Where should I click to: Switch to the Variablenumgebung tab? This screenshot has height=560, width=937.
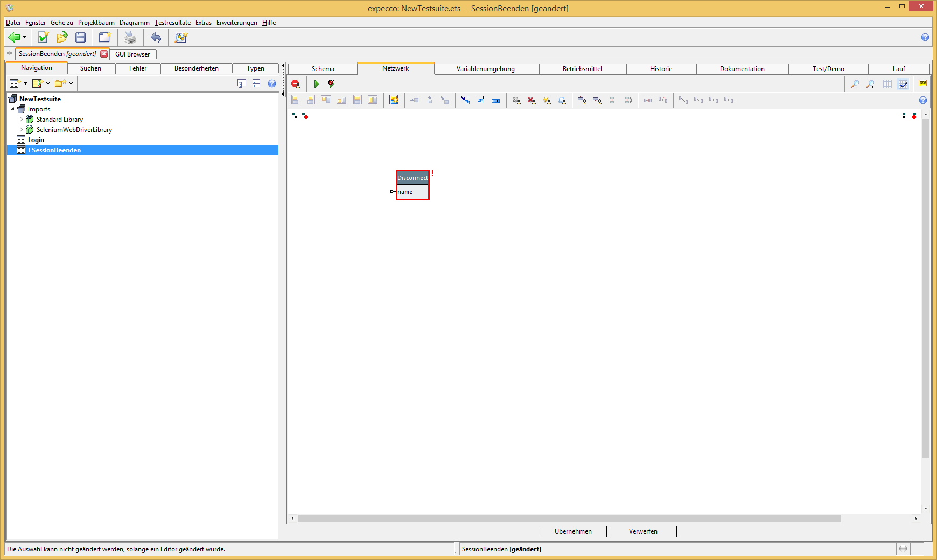coord(485,69)
